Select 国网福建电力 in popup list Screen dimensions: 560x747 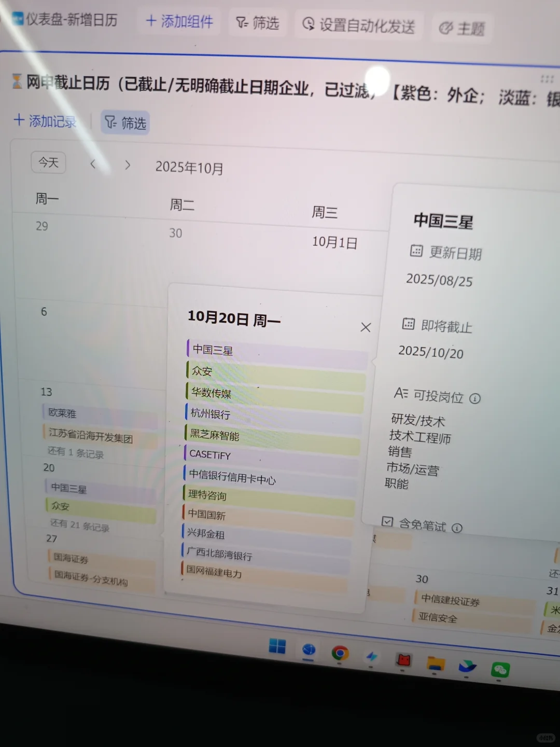264,576
